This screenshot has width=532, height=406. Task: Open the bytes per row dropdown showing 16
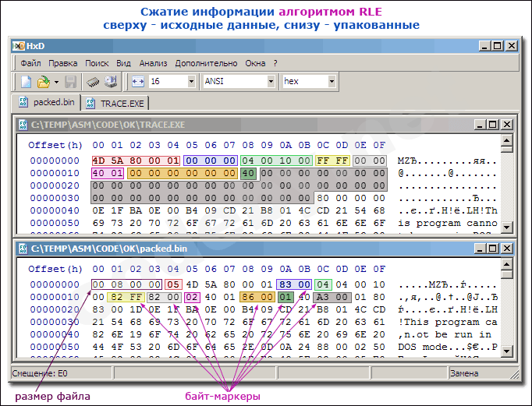tap(191, 81)
